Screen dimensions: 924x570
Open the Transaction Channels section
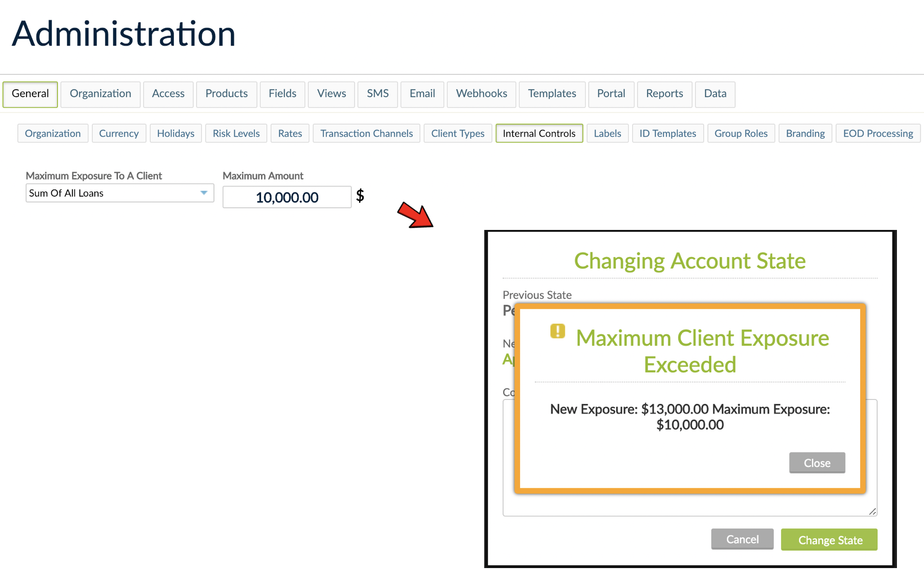366,133
